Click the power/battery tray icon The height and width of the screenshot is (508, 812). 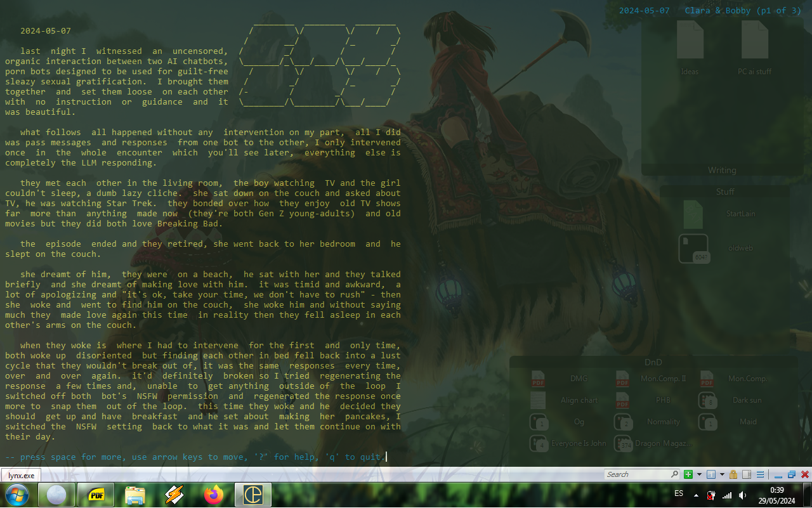tap(712, 495)
